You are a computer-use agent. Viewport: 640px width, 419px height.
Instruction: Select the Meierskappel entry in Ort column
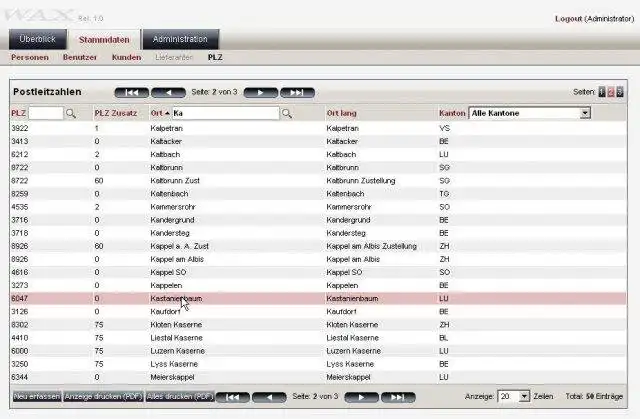pos(172,377)
